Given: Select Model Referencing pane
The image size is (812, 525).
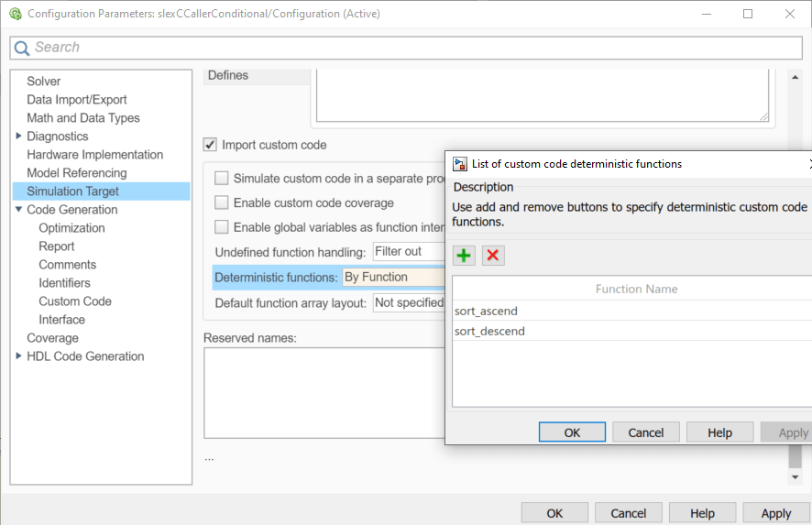Looking at the screenshot, I should click(x=77, y=173).
